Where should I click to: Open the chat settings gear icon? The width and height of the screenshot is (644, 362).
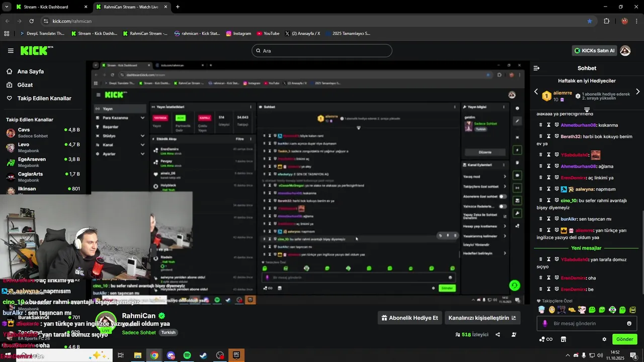pos(604,339)
